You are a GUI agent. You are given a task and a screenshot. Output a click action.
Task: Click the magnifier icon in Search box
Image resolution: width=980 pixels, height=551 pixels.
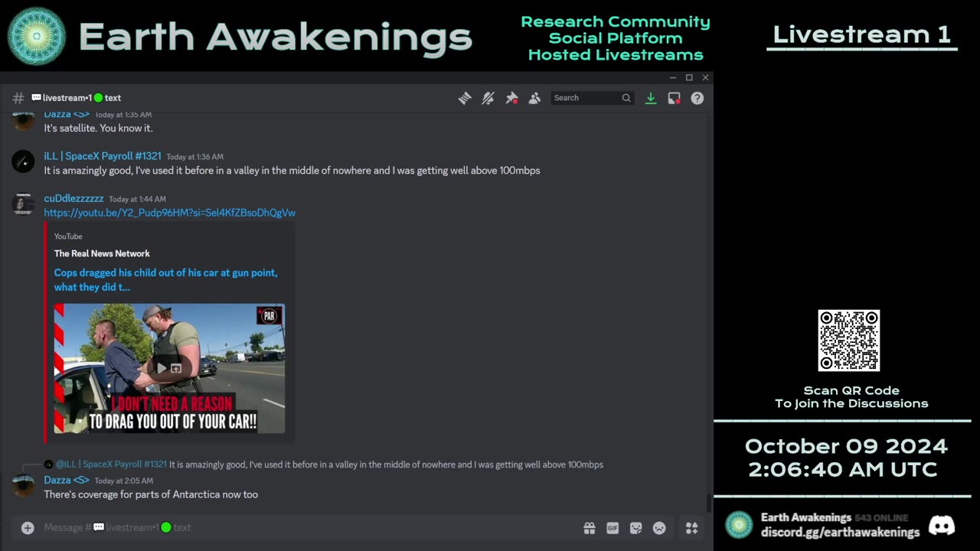point(626,98)
